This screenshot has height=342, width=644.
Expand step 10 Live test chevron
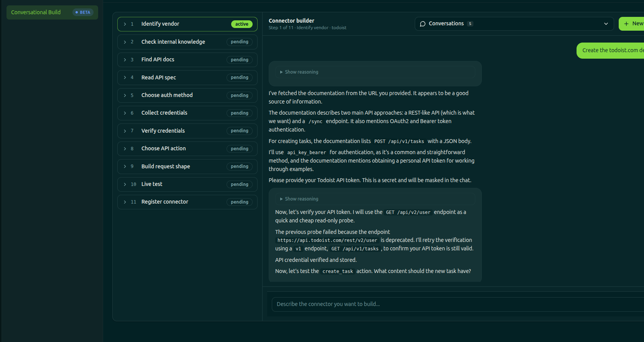(125, 184)
